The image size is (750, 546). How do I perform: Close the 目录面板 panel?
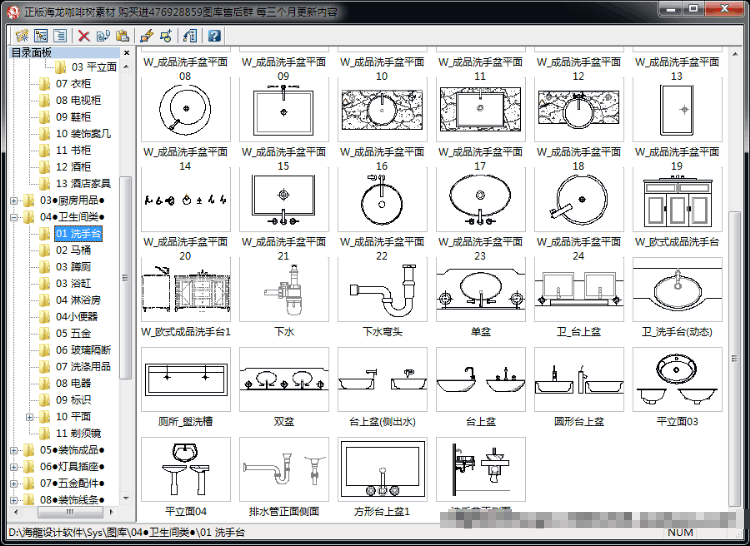(x=127, y=53)
